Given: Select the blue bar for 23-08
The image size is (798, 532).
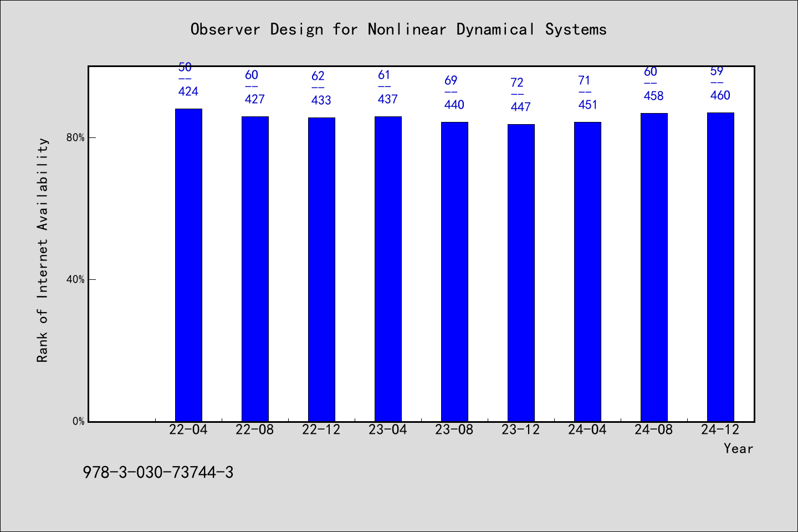Looking at the screenshot, I should click(x=454, y=272).
